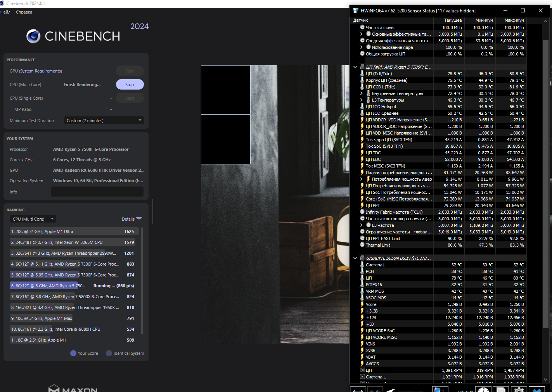552x392 pixels.
Task: Click the clock icon of Infinity Fabric Частота
Action: (x=362, y=212)
